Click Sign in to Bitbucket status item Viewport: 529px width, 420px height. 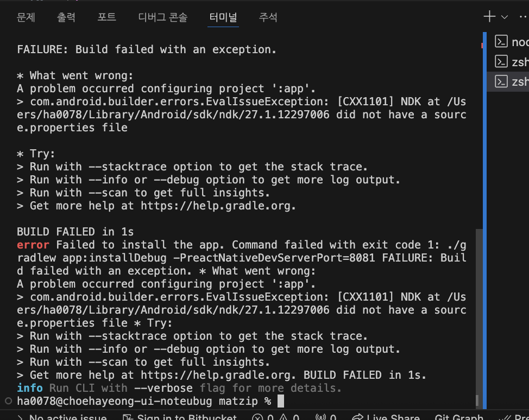[x=180, y=417]
